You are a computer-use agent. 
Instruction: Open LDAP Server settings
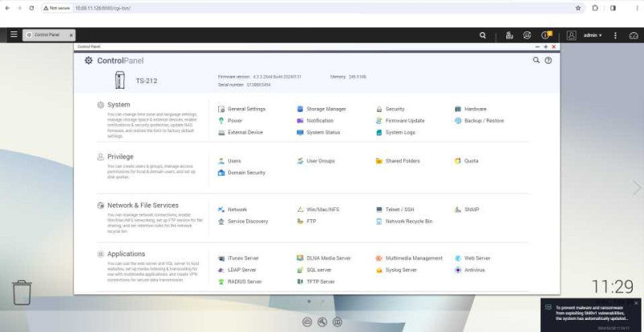tap(237, 270)
